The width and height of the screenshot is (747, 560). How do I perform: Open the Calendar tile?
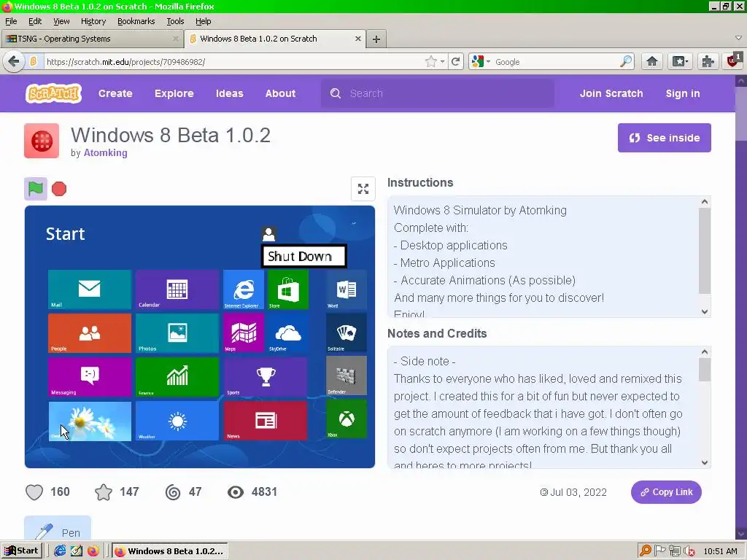point(177,289)
